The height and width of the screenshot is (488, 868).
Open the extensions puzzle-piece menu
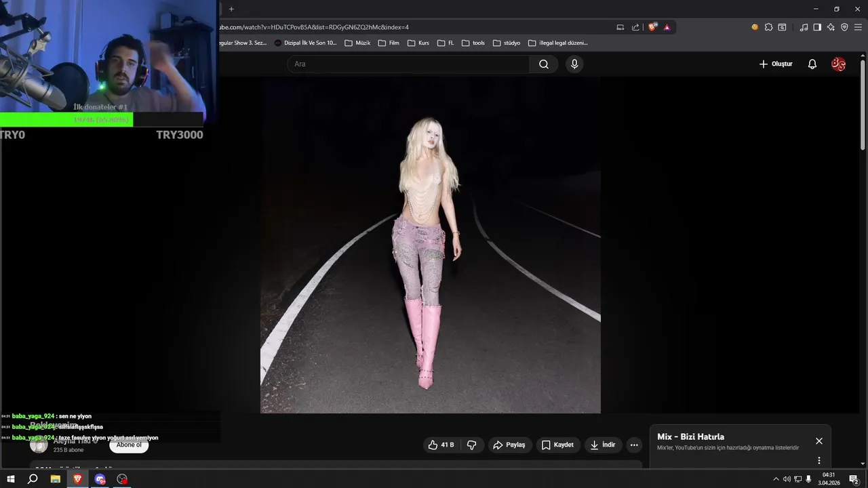tap(768, 27)
